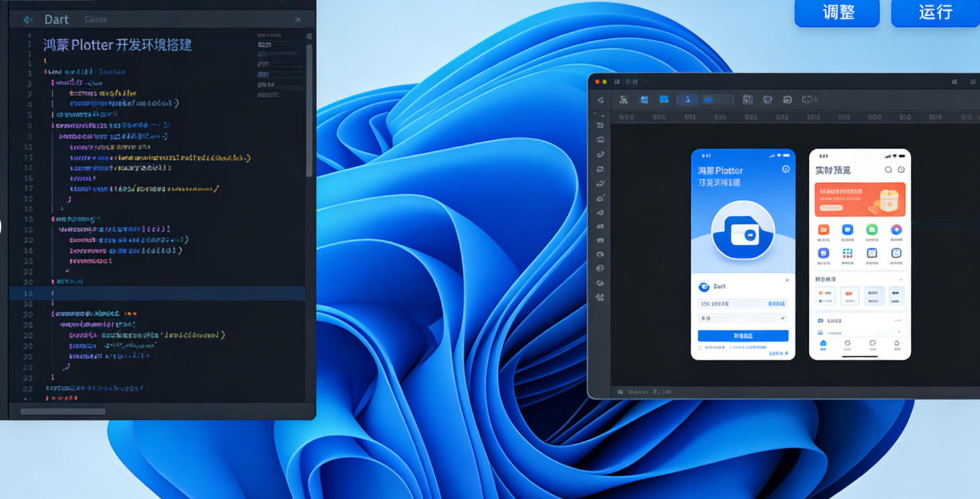Click the 运行 button at the top right

[934, 13]
